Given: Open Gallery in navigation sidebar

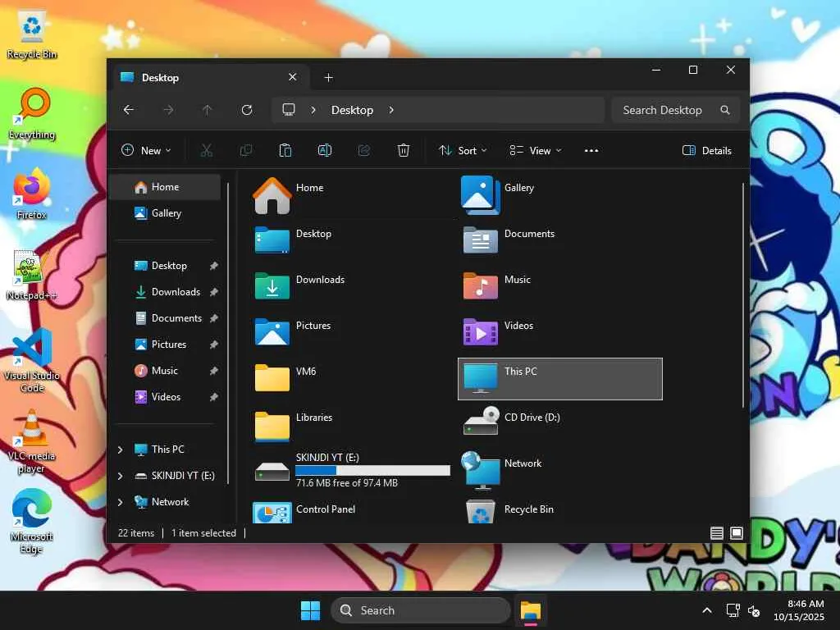Looking at the screenshot, I should pyautogui.click(x=164, y=213).
